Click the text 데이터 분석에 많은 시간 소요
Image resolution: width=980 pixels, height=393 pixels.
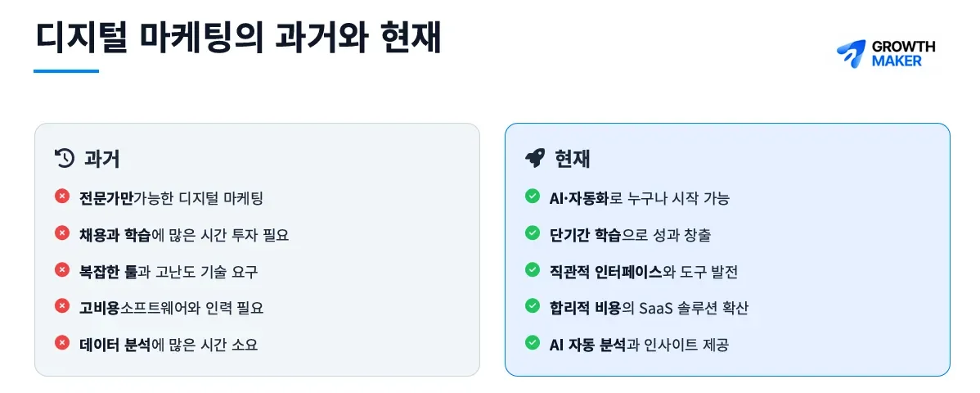169,345
